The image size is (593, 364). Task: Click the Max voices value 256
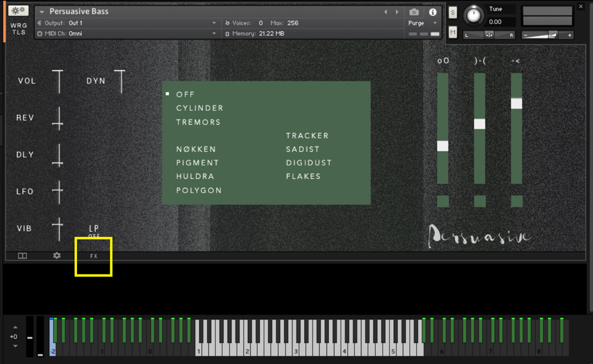point(293,23)
